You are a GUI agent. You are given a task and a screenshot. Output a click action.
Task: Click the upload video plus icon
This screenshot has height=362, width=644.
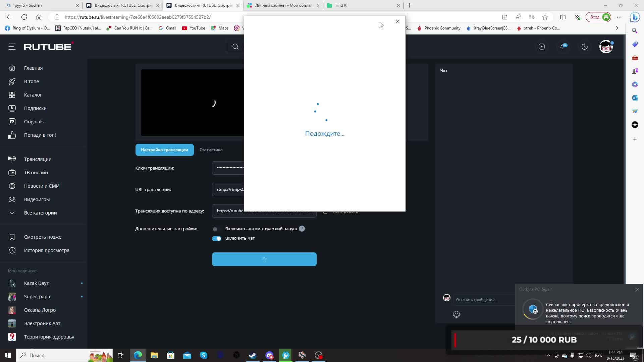[x=542, y=47]
